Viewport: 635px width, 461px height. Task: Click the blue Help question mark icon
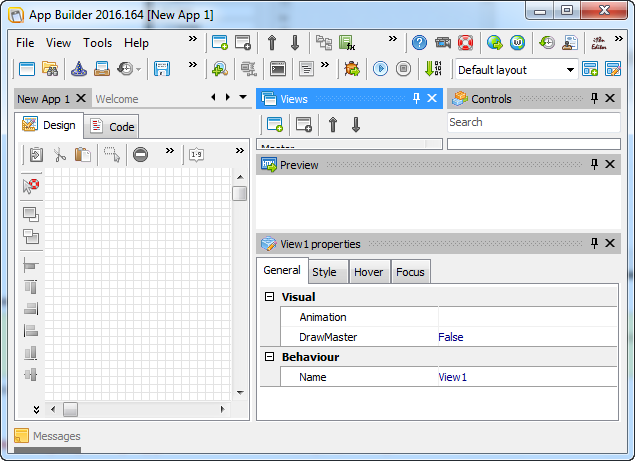coord(419,43)
